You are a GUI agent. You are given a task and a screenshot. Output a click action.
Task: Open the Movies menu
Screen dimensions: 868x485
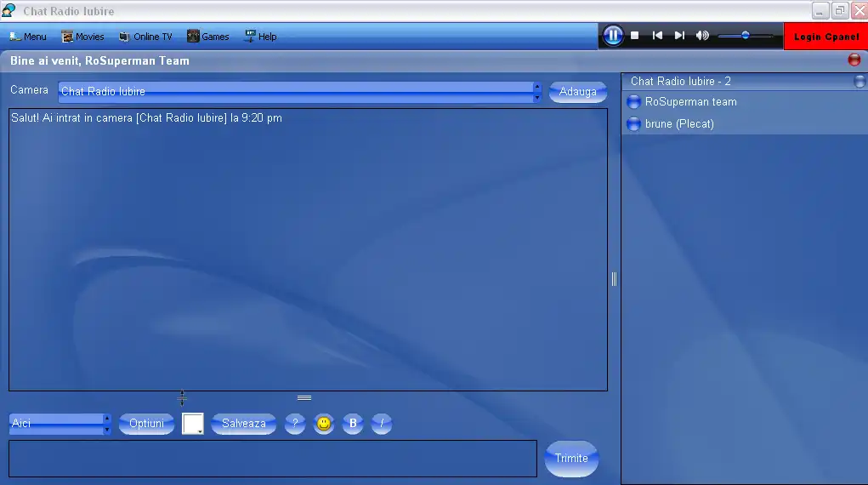(x=82, y=37)
